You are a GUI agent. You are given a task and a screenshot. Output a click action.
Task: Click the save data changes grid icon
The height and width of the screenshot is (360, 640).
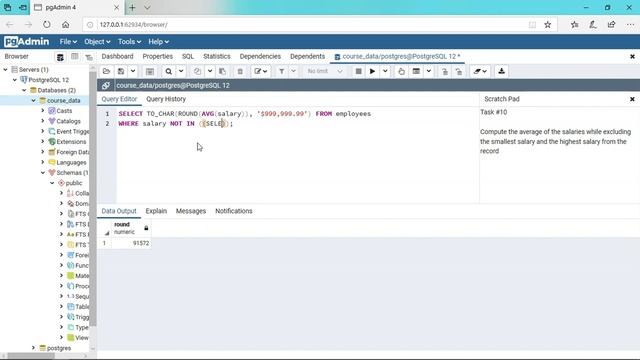(150, 71)
